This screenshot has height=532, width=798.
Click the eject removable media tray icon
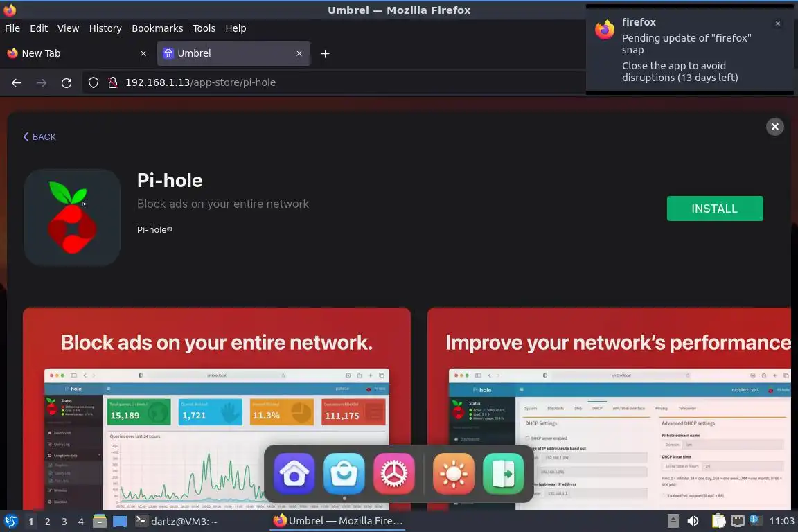click(x=673, y=521)
